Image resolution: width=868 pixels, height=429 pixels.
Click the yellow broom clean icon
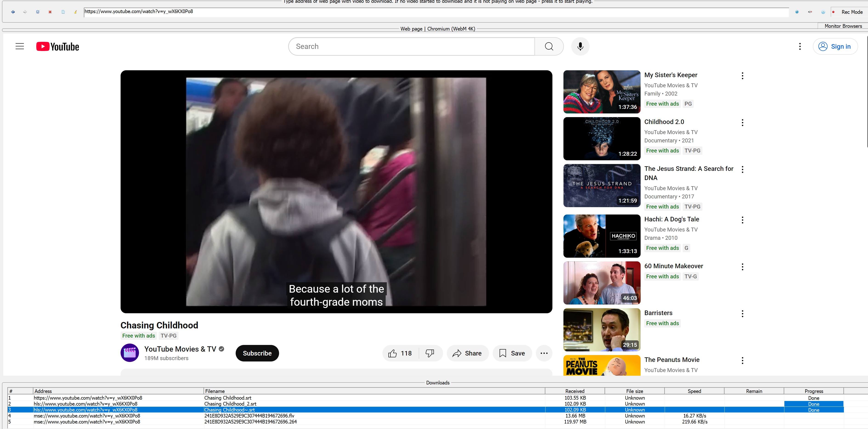(x=76, y=12)
